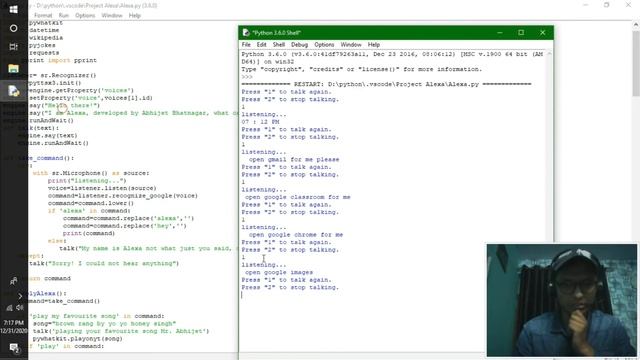Screen dimensions: 640x360
Task: Click the 'Python 3.6.0' version line
Action: pyautogui.click(x=392, y=54)
